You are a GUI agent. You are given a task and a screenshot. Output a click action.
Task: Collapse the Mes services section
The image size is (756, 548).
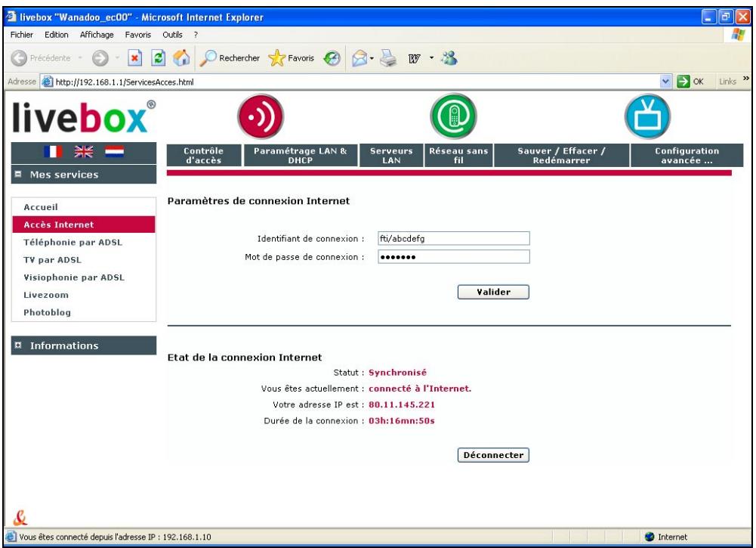click(x=18, y=174)
